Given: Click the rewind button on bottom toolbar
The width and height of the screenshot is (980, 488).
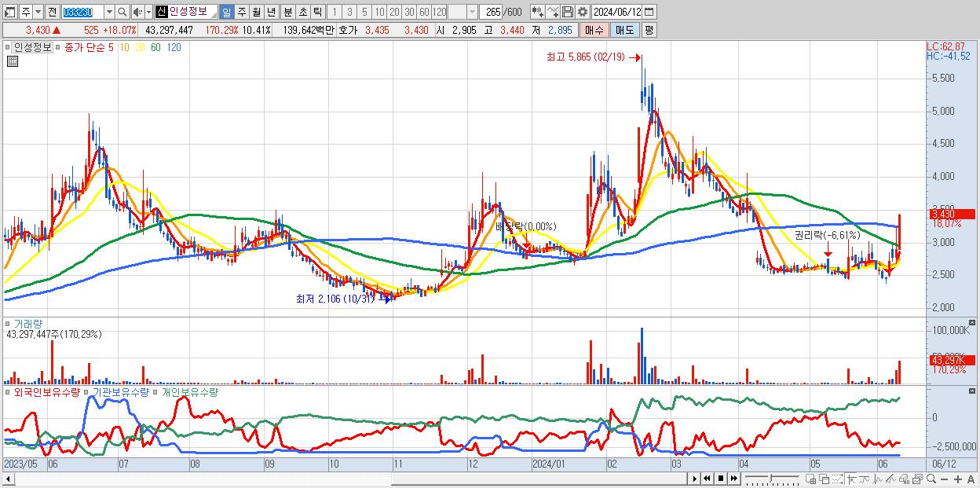Looking at the screenshot, I should 707,479.
